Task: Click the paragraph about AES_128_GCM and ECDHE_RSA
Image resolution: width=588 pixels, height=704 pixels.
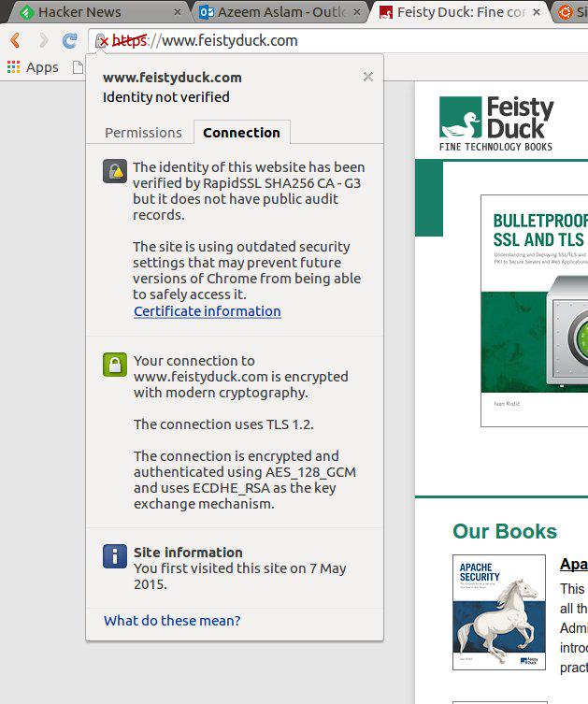Action: [245, 480]
